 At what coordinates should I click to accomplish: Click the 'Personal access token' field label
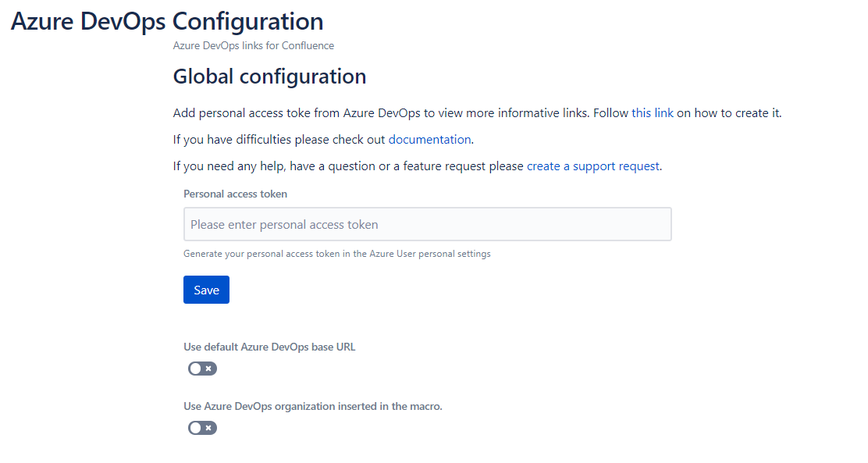point(234,194)
